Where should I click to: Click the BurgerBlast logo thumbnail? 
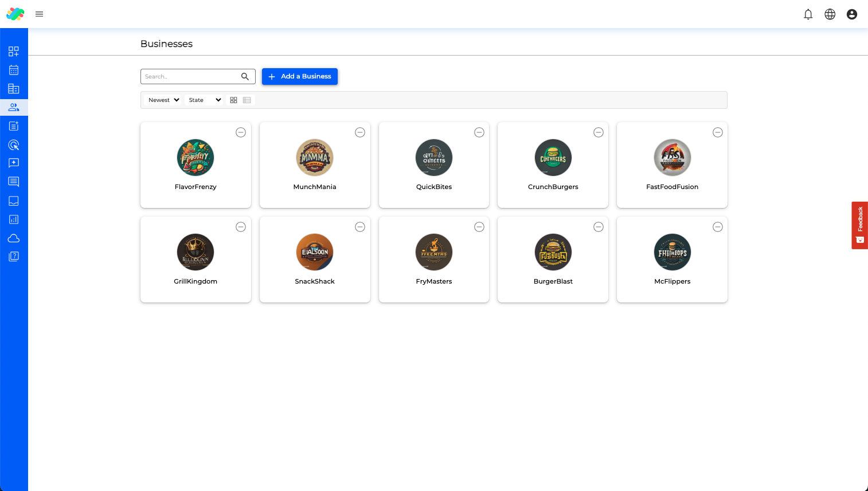click(553, 252)
